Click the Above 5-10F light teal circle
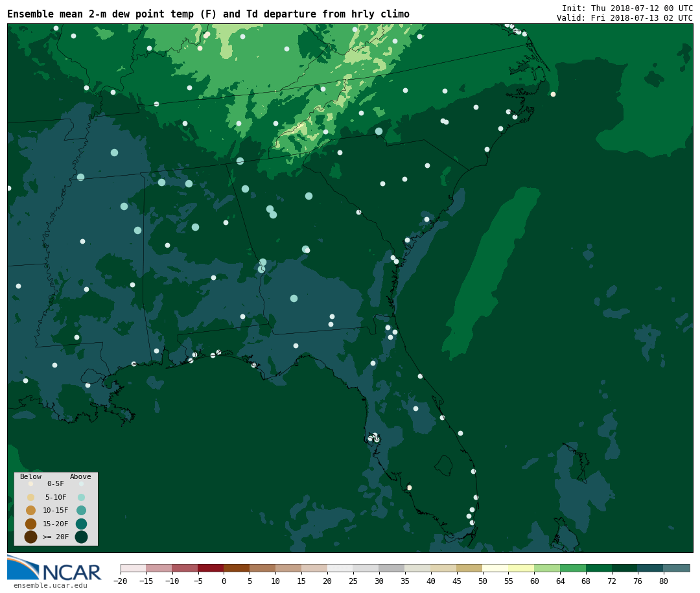 tap(81, 498)
